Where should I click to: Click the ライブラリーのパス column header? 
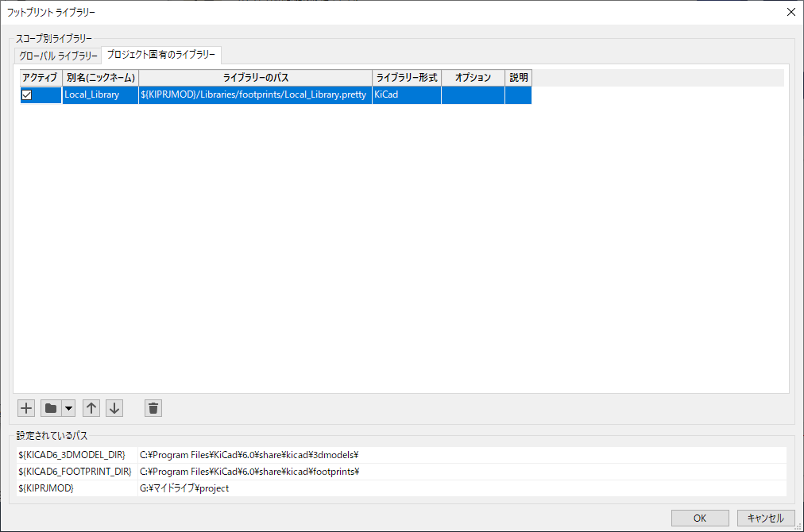click(255, 78)
